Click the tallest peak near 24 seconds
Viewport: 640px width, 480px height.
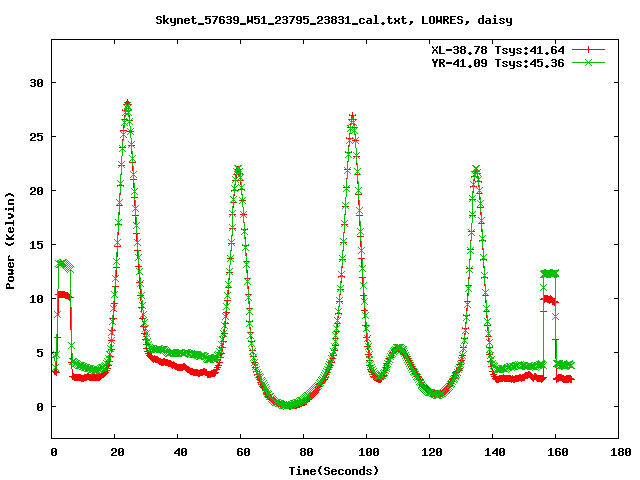click(x=127, y=104)
